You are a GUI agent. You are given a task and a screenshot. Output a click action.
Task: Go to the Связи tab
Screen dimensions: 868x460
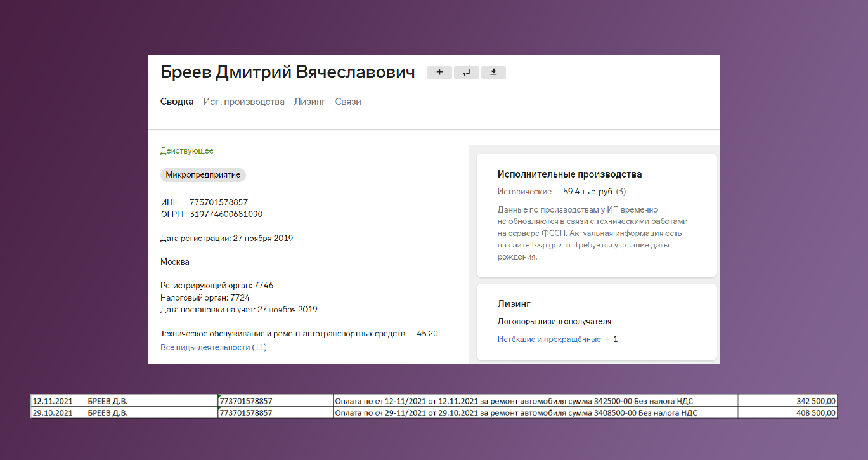(348, 102)
